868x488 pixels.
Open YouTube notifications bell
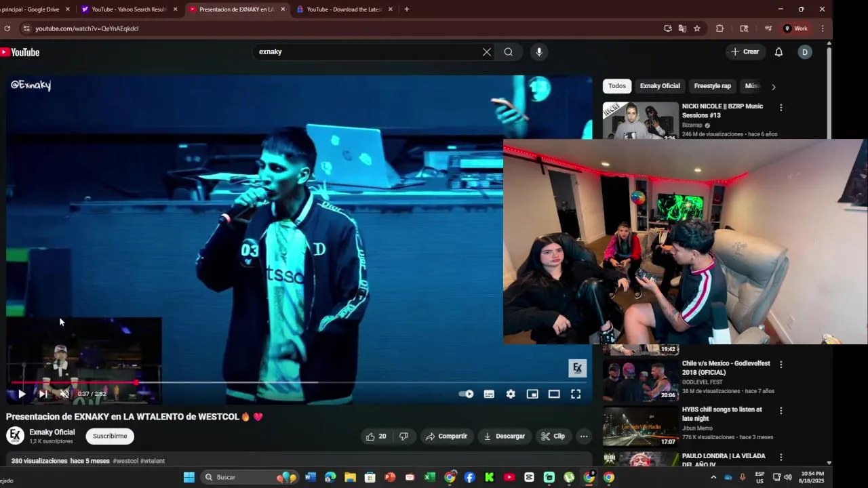[x=778, y=52]
